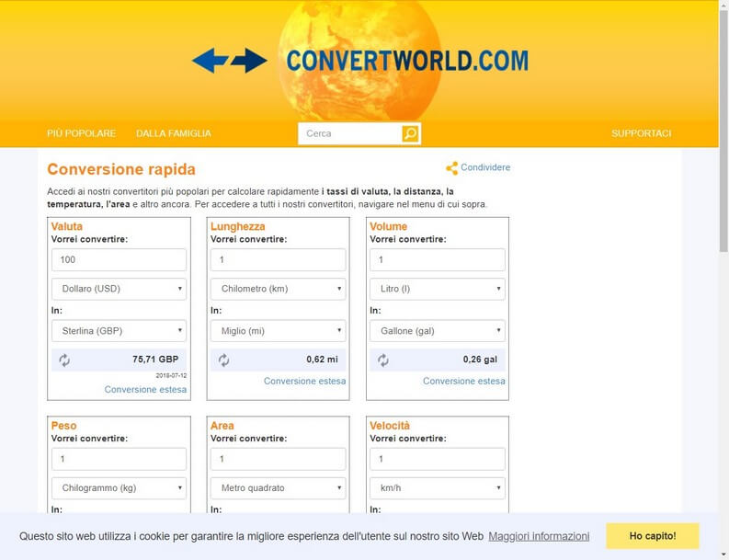Open the Maggiori informazioni cookie link
Screen dimensions: 729x560
pos(539,536)
